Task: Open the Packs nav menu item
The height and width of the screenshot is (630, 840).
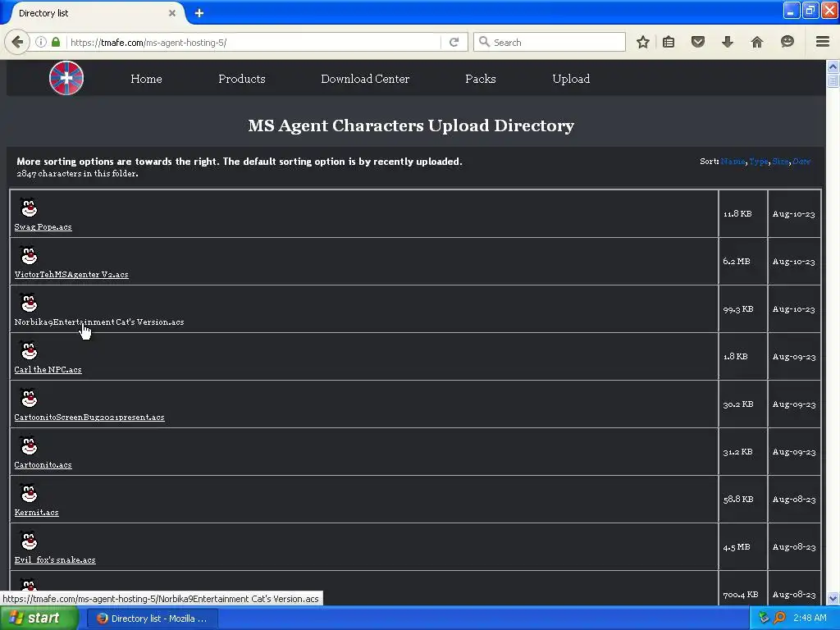Action: point(481,79)
